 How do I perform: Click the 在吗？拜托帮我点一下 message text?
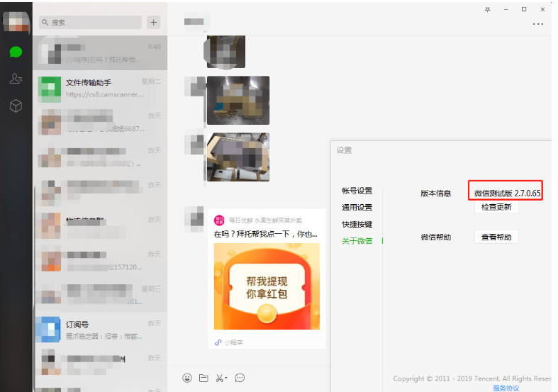click(265, 234)
